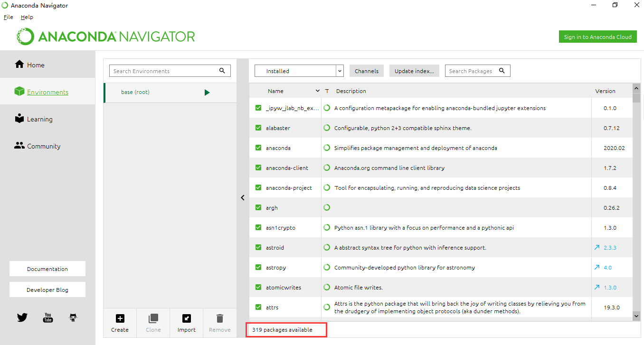
Task: Open the File menu
Action: pos(9,17)
